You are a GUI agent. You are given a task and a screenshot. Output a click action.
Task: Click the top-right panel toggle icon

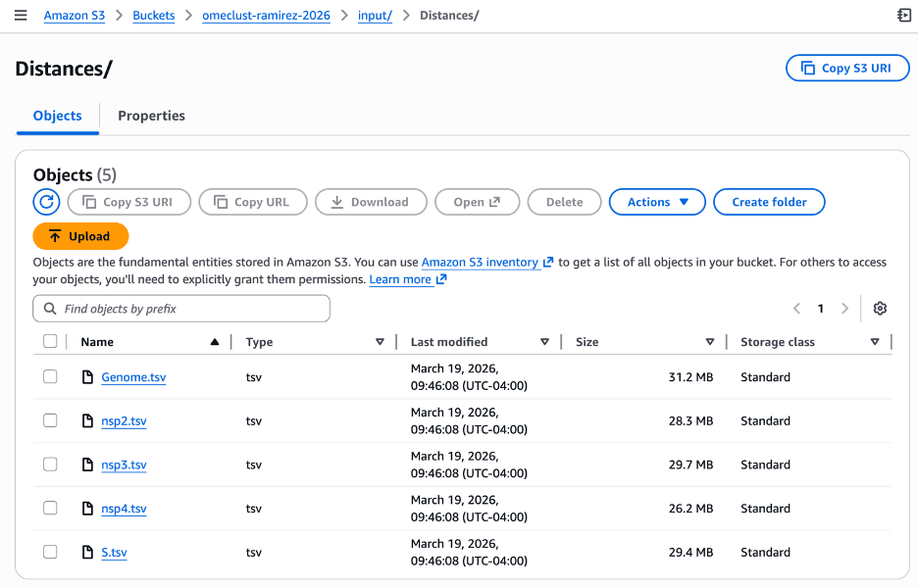click(x=903, y=16)
